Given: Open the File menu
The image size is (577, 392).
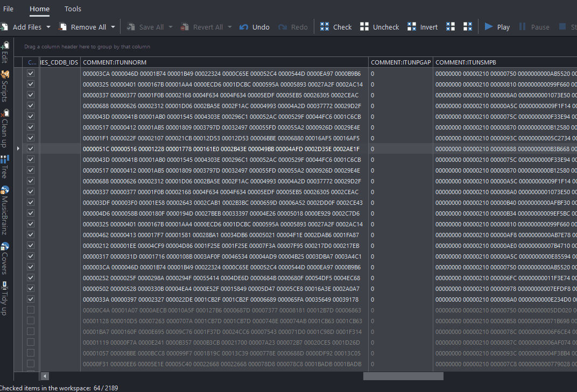Looking at the screenshot, I should pos(9,9).
